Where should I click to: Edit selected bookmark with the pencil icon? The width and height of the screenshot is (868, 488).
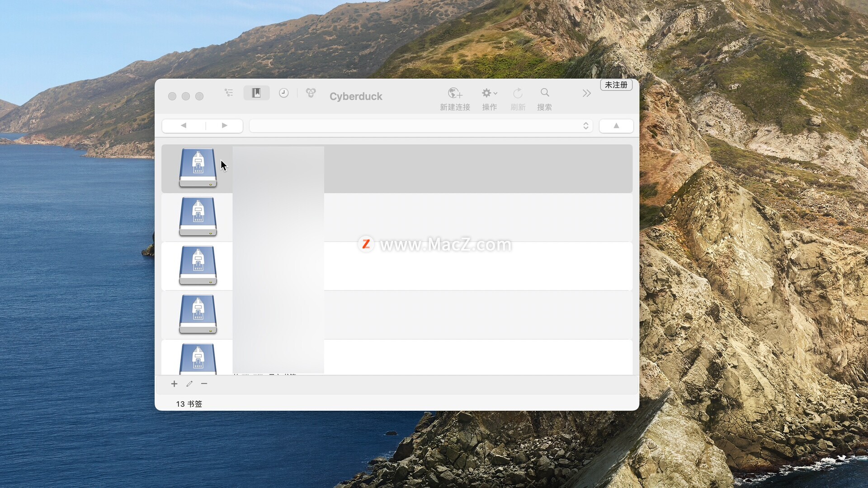pyautogui.click(x=189, y=384)
